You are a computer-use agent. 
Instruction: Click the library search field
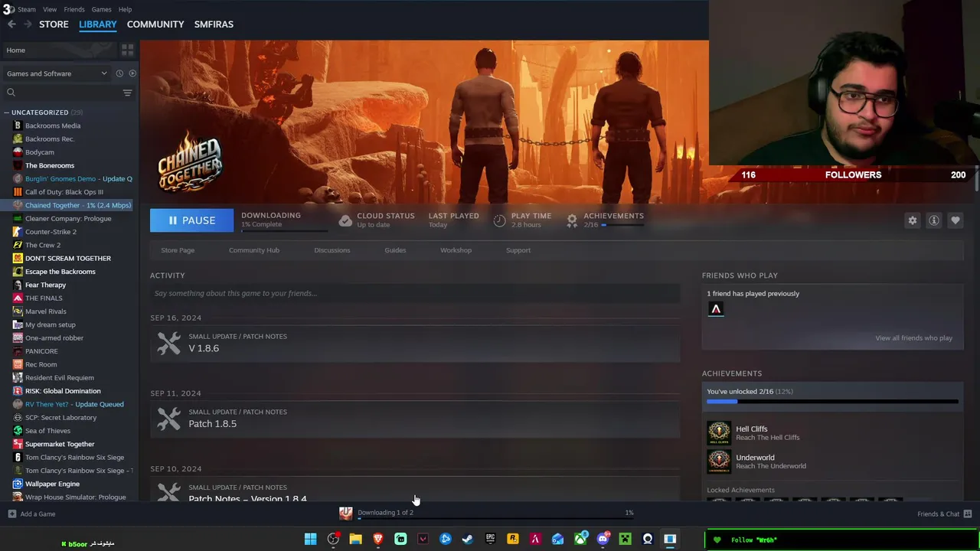[69, 93]
